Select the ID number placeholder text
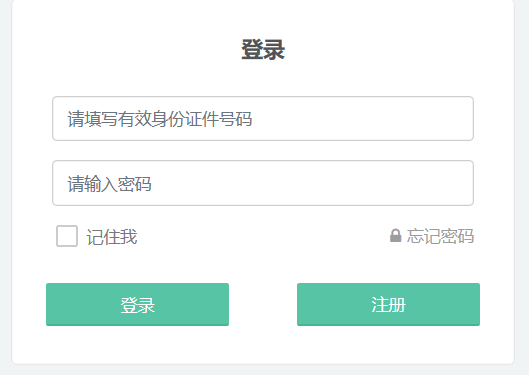This screenshot has width=529, height=375. point(160,119)
